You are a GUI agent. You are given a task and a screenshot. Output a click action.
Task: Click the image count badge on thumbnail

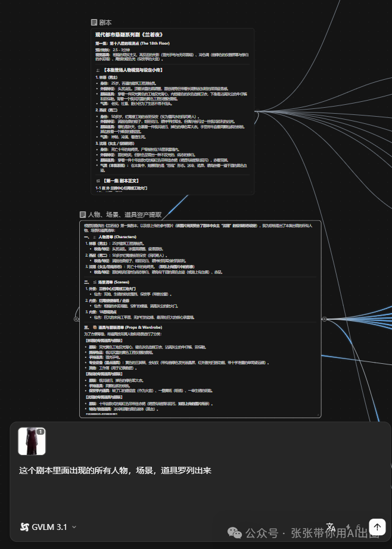(x=41, y=432)
